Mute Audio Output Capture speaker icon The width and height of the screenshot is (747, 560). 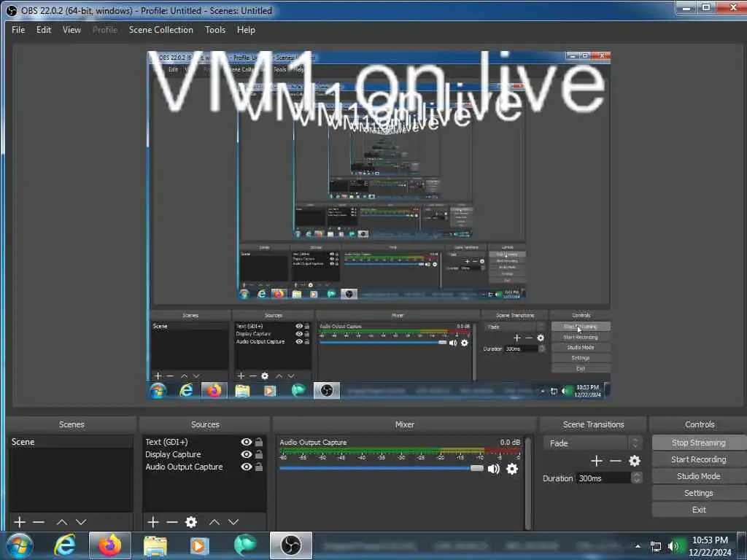click(x=494, y=469)
